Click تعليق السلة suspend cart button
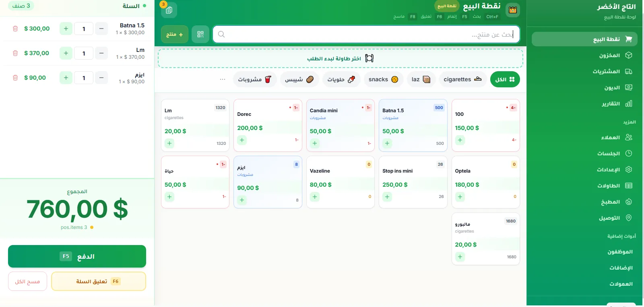The image size is (644, 307). 99,281
